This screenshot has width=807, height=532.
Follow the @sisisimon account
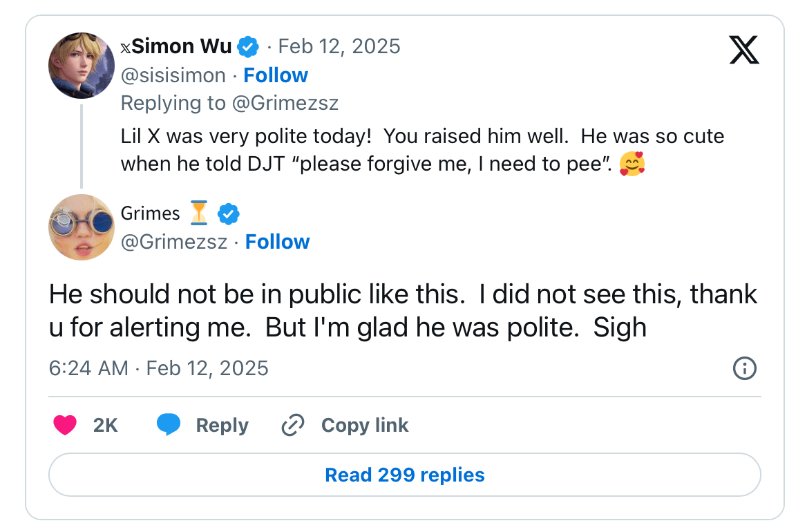[276, 75]
